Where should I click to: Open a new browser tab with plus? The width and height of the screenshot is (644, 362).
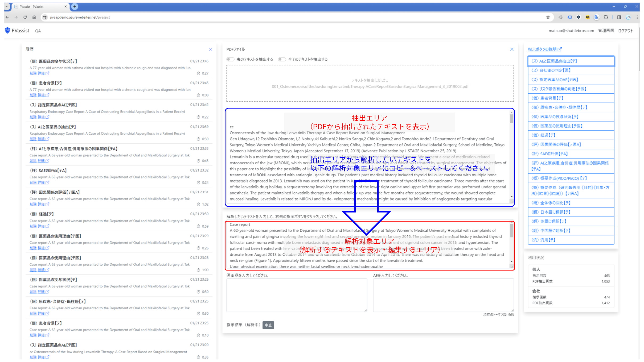[x=75, y=6]
